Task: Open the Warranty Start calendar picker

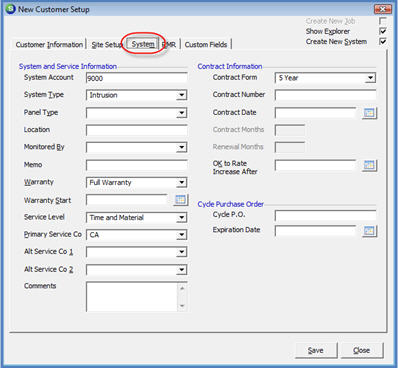Action: (180, 200)
